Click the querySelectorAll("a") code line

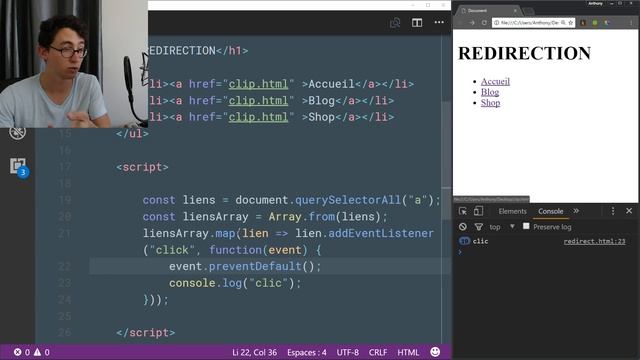(x=291, y=200)
